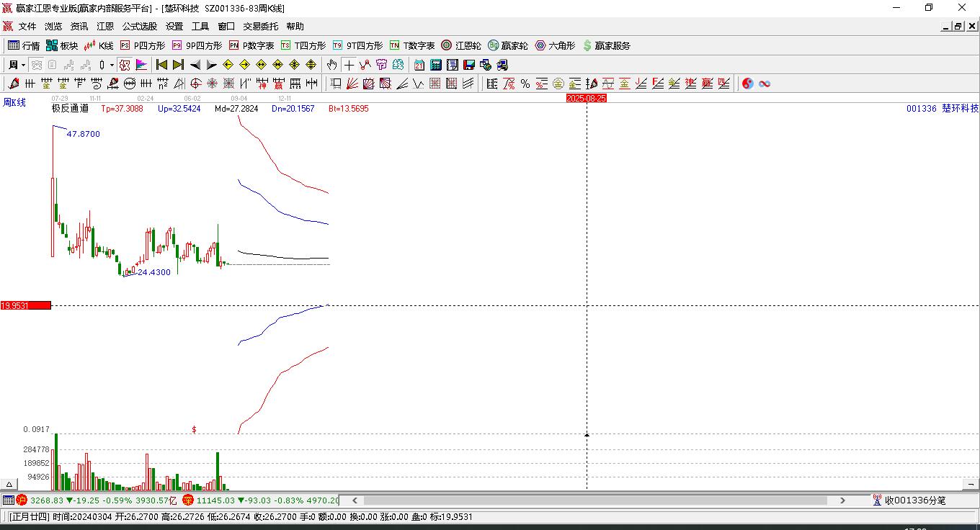Click the yin-yang taiji icon

point(748,84)
